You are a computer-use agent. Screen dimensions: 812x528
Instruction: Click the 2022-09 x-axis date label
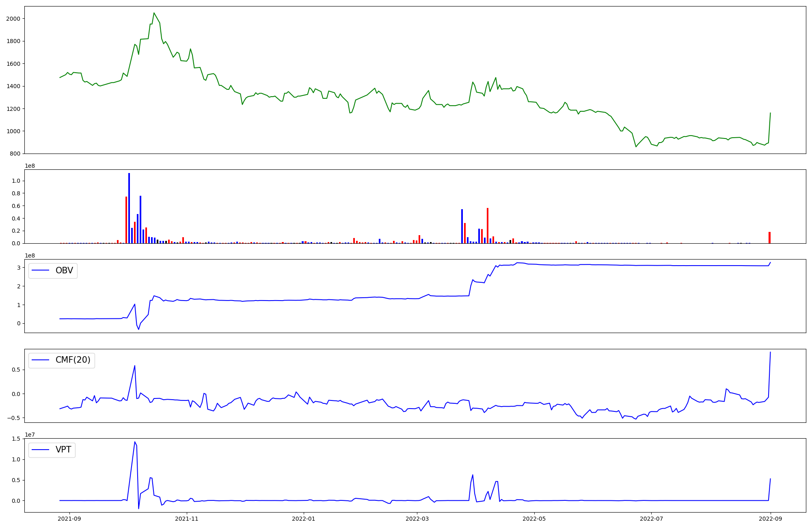(771, 519)
